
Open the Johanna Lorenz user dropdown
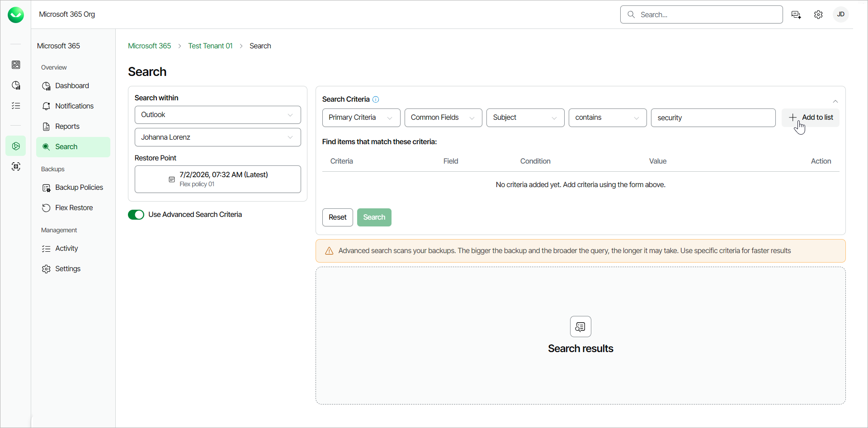coord(217,137)
